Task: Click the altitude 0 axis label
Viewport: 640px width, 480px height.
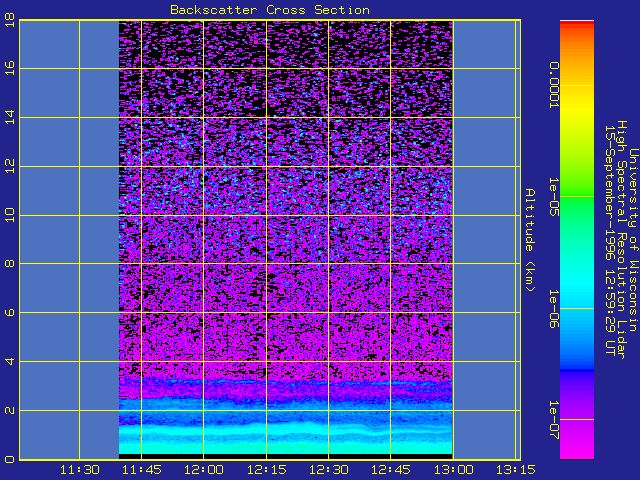Action: coord(10,459)
